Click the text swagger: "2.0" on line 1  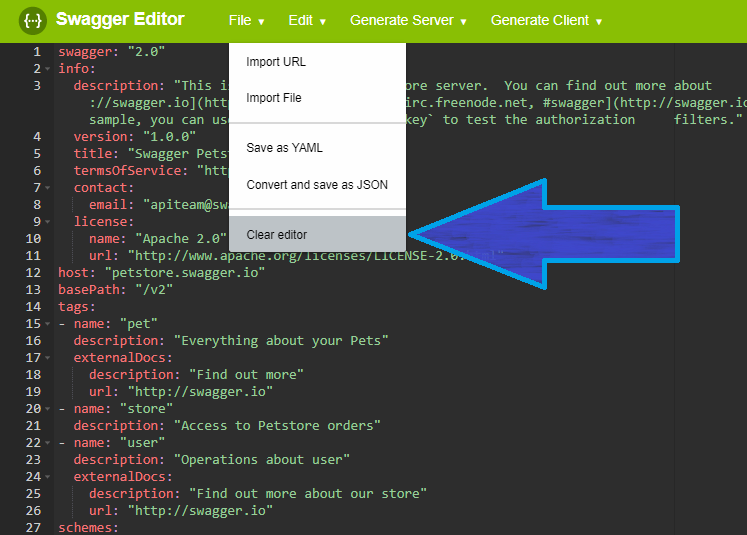(x=111, y=51)
